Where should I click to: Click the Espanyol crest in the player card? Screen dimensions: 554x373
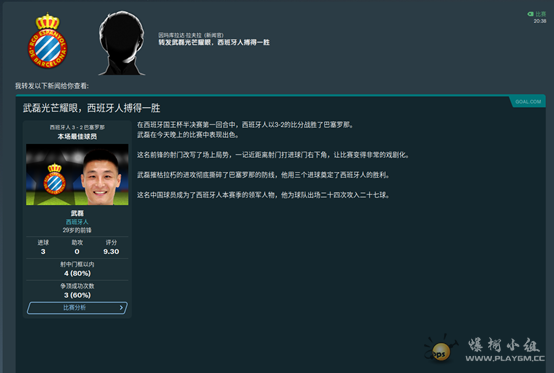coord(55,179)
